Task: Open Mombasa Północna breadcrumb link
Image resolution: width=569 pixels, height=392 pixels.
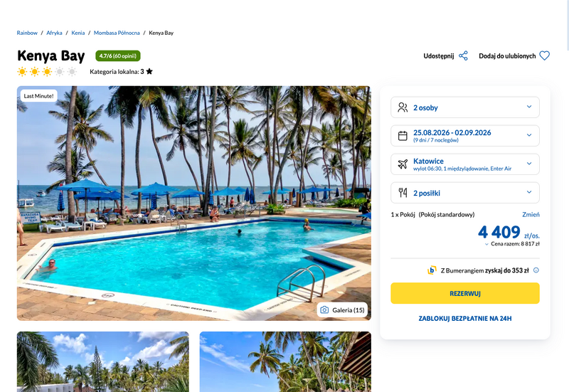Action: tap(117, 33)
